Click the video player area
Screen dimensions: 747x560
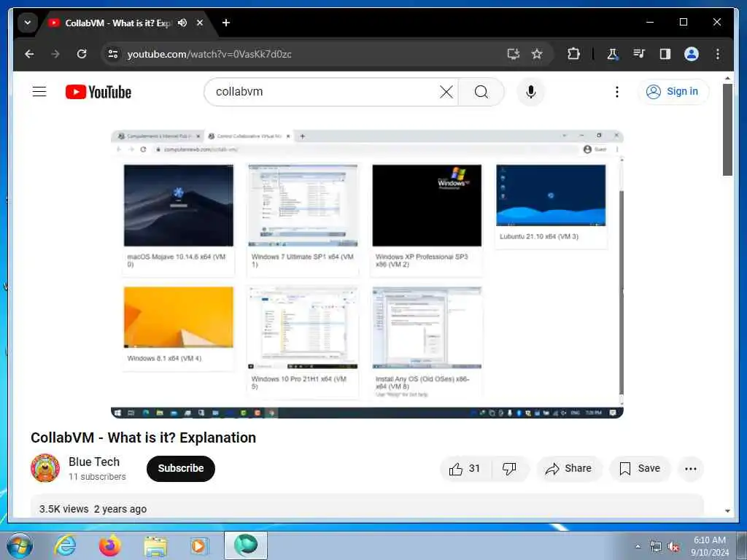367,274
